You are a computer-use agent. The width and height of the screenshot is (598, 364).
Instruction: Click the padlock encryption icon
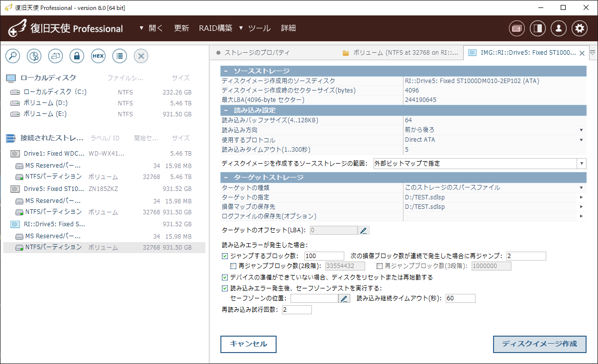77,56
